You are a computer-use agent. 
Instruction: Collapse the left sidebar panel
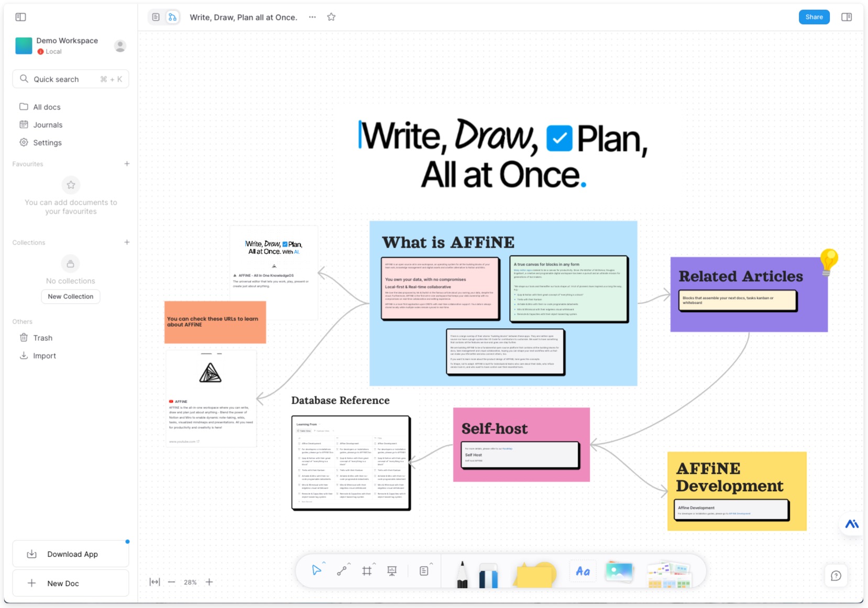click(x=21, y=17)
